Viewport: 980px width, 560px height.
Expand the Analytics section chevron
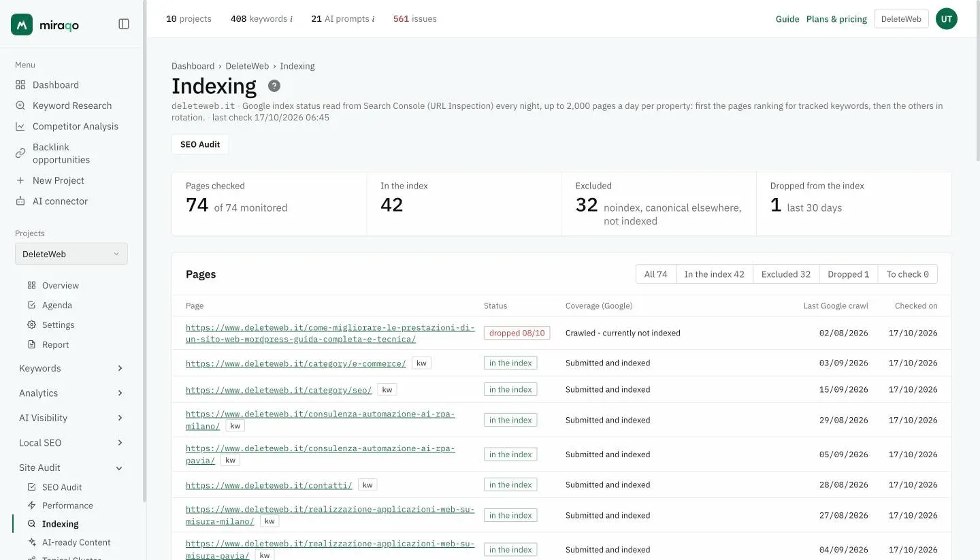tap(120, 393)
